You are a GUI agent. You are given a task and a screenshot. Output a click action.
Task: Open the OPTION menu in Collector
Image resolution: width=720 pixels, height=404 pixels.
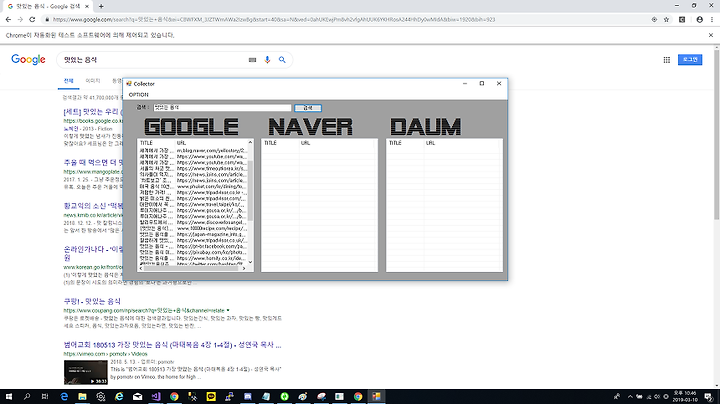(x=138, y=95)
